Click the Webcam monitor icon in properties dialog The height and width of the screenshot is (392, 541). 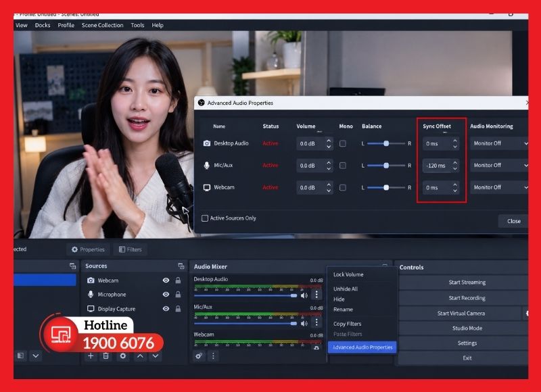click(207, 188)
